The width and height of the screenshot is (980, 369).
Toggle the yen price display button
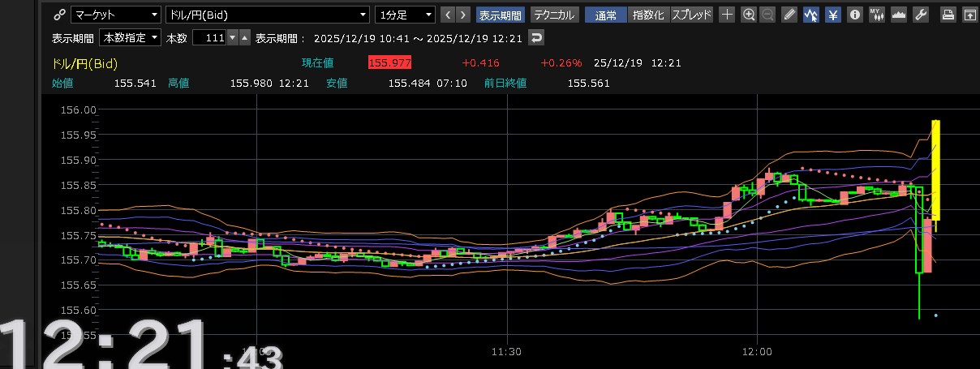(x=832, y=15)
